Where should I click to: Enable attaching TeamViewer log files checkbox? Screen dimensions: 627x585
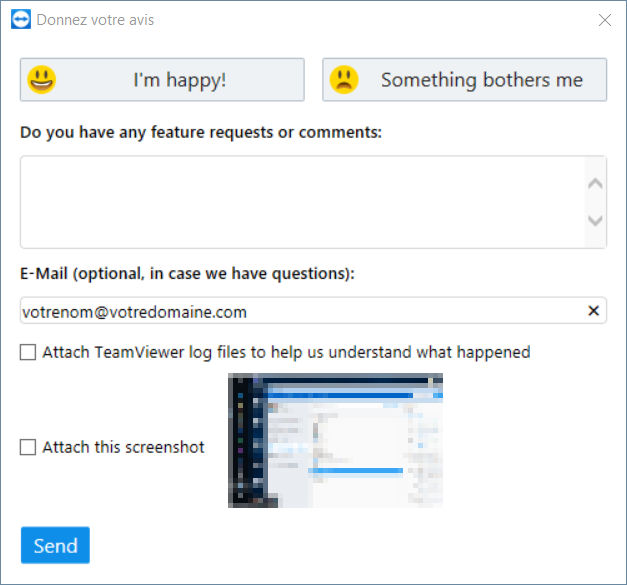tap(28, 352)
